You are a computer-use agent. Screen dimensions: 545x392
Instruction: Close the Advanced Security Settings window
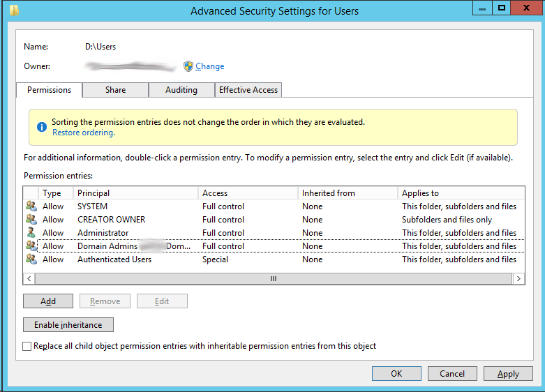[x=526, y=8]
